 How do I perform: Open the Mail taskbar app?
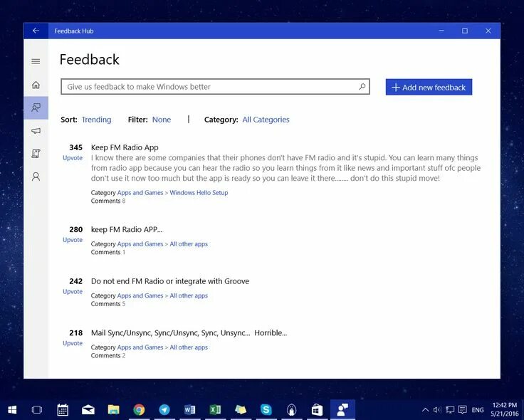coord(88,409)
